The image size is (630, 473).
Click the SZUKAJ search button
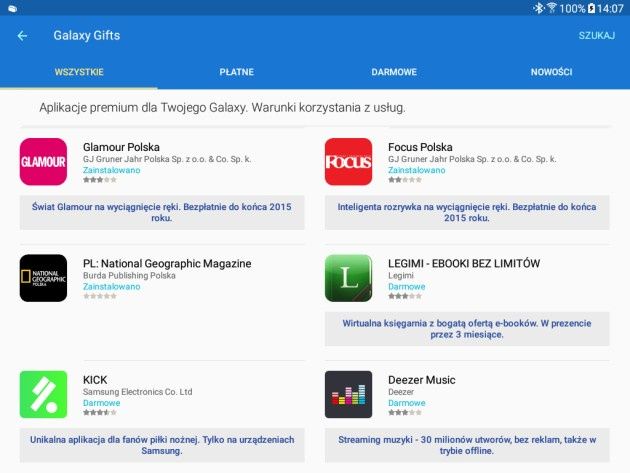tap(597, 36)
